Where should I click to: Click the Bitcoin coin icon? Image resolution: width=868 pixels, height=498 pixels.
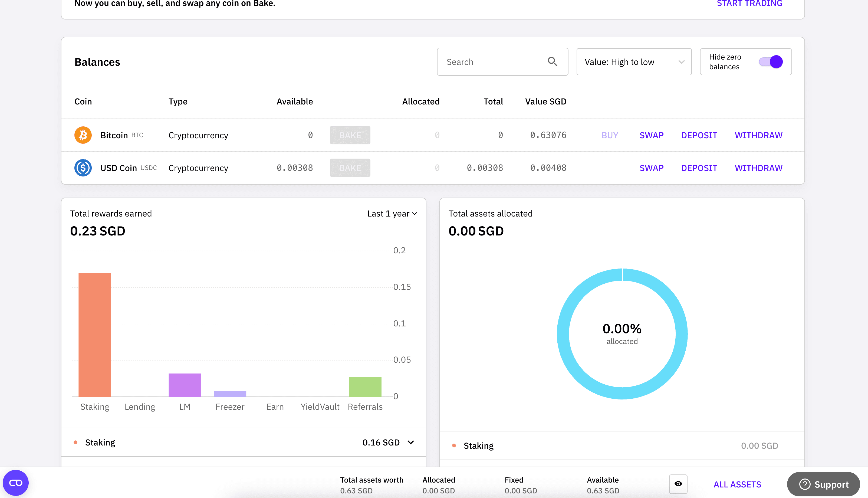tap(83, 135)
